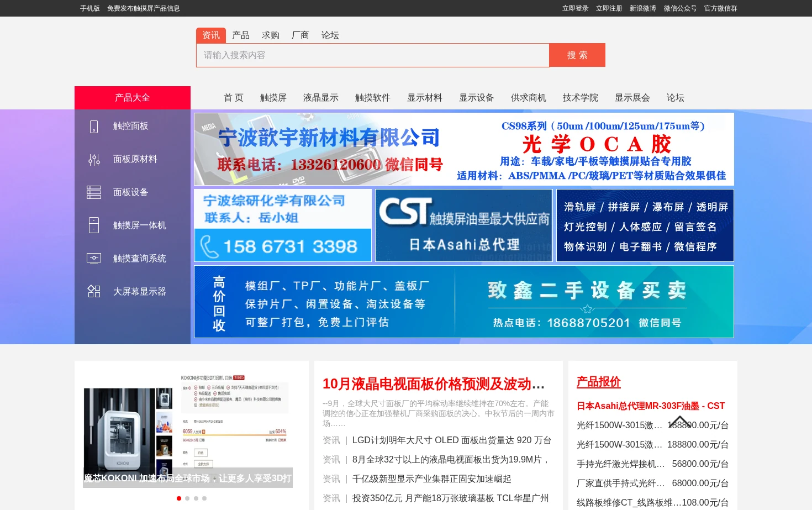Viewport: 812px width, 510px height.
Task: Click the 立即登录 link
Action: (x=576, y=8)
